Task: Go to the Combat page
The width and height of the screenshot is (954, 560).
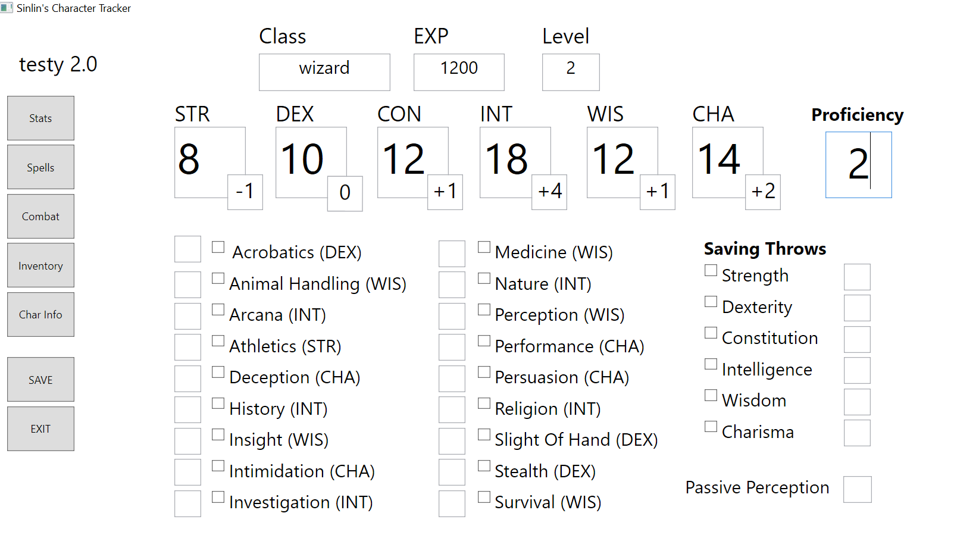Action: coord(40,216)
